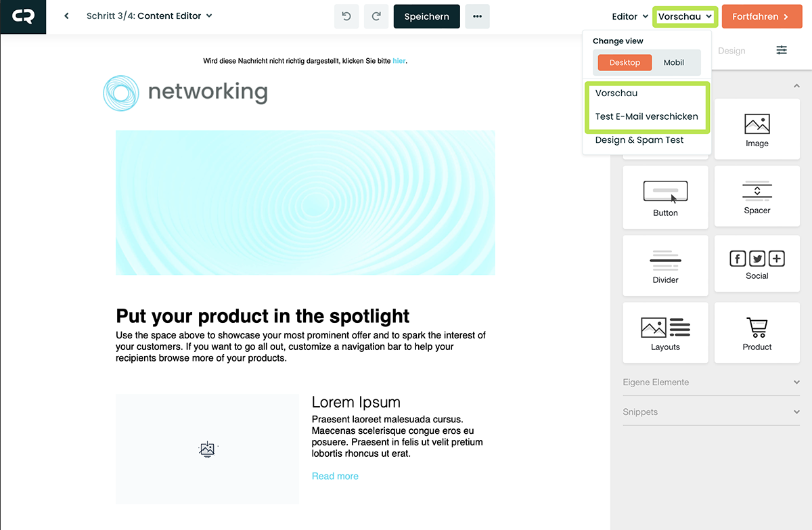The width and height of the screenshot is (812, 530).
Task: Select the Social icons element
Action: pyautogui.click(x=757, y=265)
